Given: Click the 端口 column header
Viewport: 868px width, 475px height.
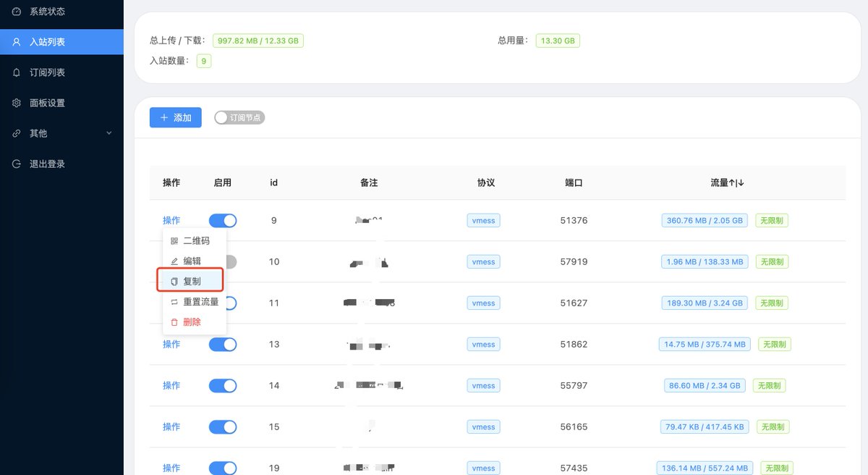Looking at the screenshot, I should point(574,183).
